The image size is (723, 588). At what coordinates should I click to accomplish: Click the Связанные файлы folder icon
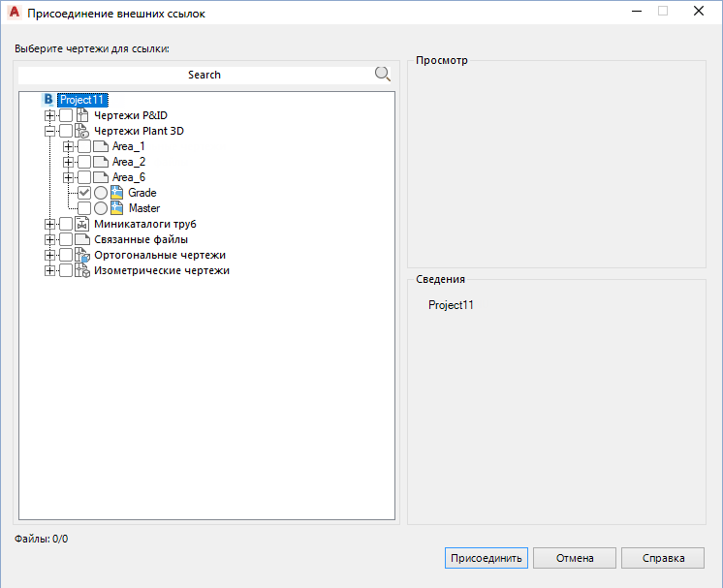click(x=82, y=239)
